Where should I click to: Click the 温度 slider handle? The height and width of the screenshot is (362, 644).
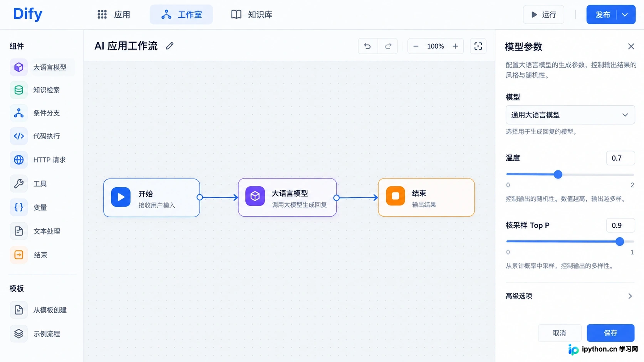point(558,174)
